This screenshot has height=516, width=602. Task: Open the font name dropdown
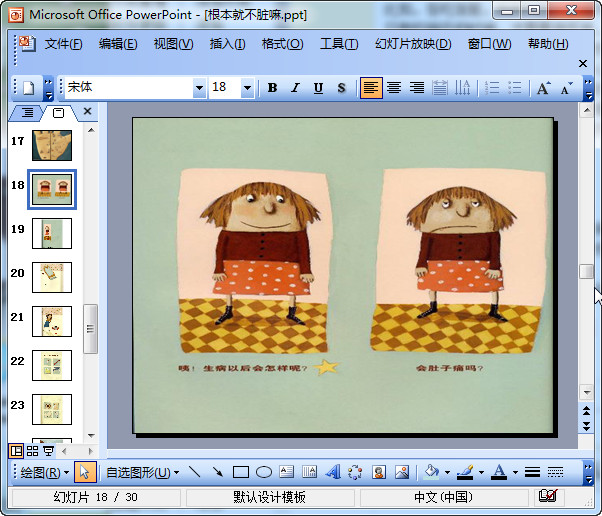(199, 88)
